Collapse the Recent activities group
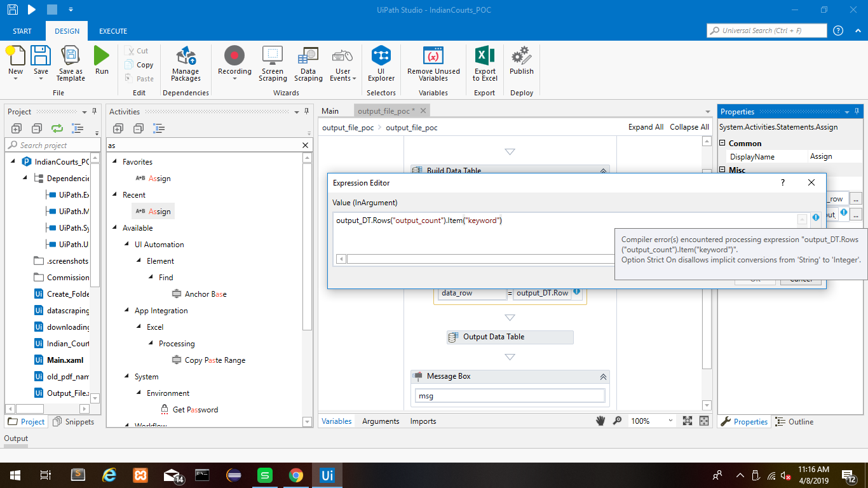 tap(115, 195)
